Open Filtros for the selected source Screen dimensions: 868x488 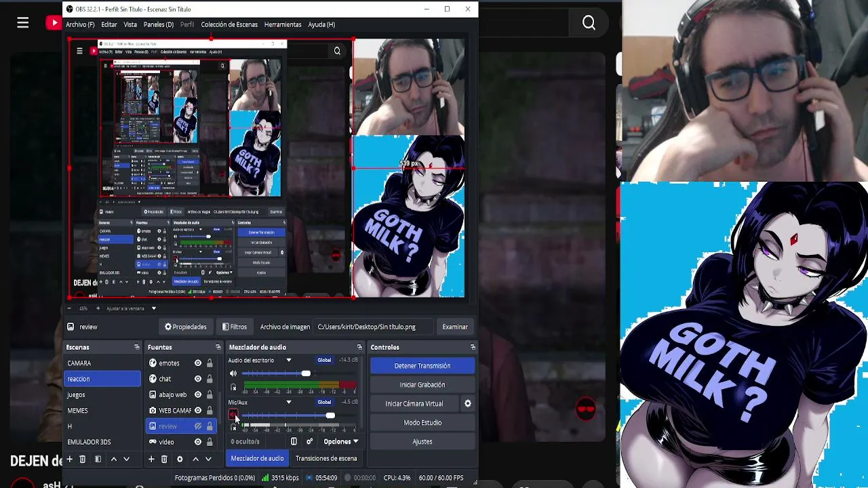235,327
